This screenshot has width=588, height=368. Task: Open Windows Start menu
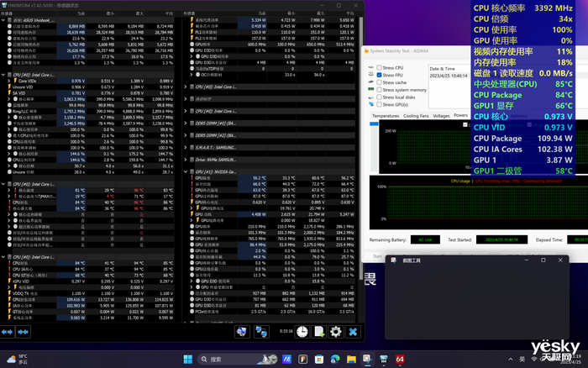pyautogui.click(x=188, y=359)
